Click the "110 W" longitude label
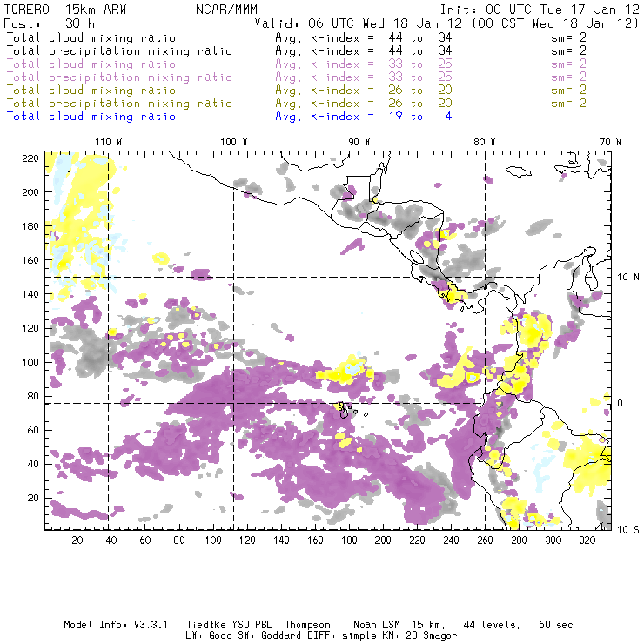This screenshot has height=644, width=644. pos(109,142)
